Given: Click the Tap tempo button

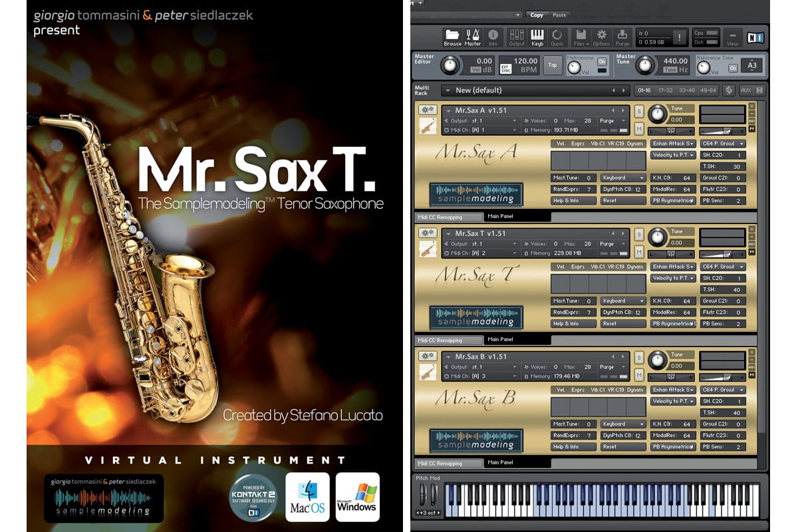Looking at the screenshot, I should click(553, 65).
